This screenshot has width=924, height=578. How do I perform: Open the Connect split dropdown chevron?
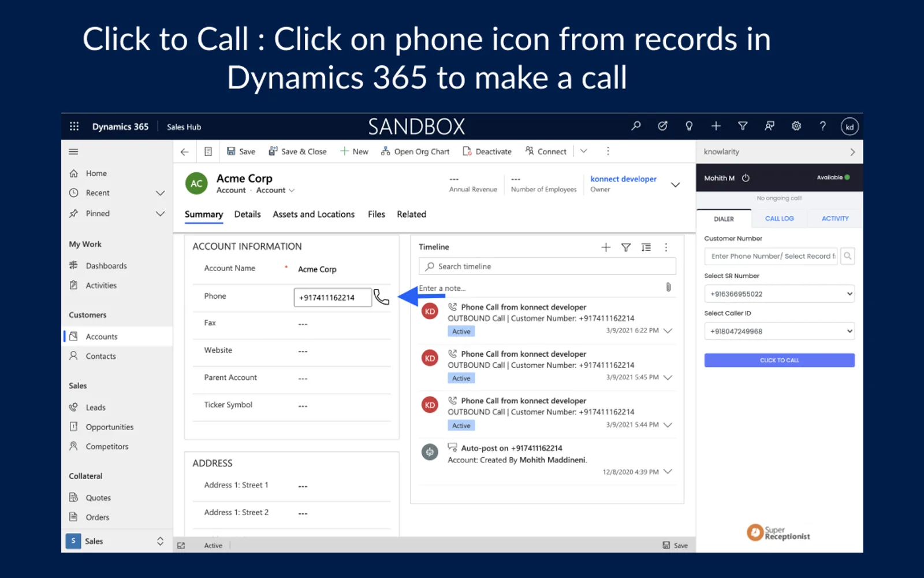[x=584, y=151]
